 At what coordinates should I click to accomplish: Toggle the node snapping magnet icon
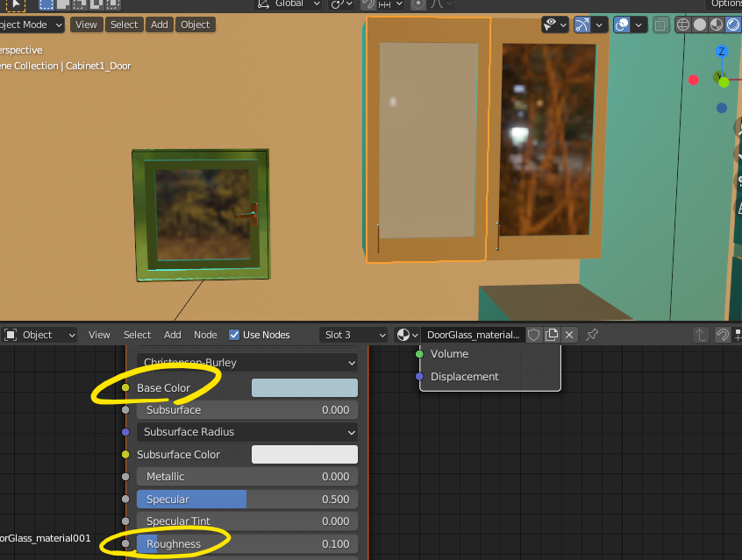point(722,335)
